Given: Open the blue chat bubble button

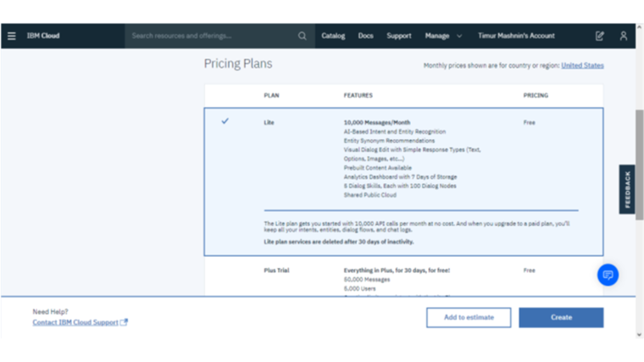Looking at the screenshot, I should pos(608,275).
